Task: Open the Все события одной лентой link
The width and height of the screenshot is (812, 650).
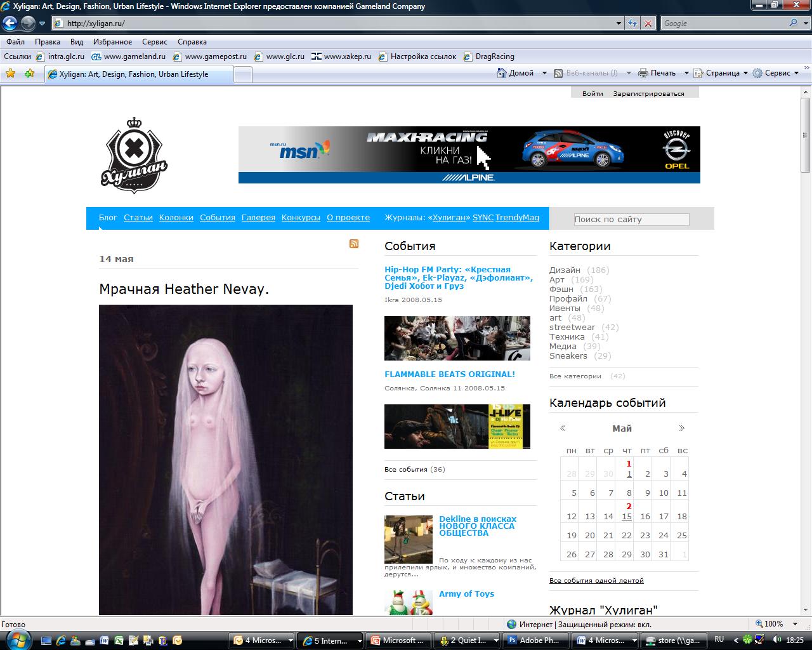Action: click(x=596, y=580)
